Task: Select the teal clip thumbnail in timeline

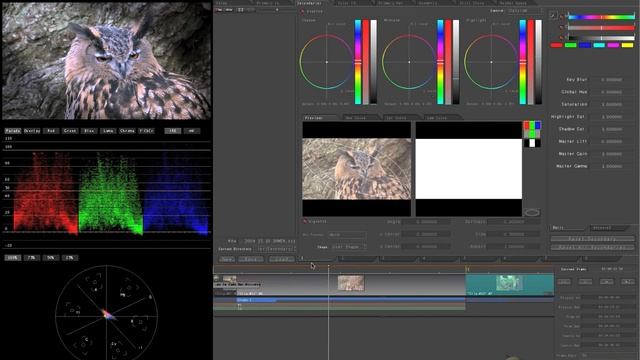Action: [509, 282]
